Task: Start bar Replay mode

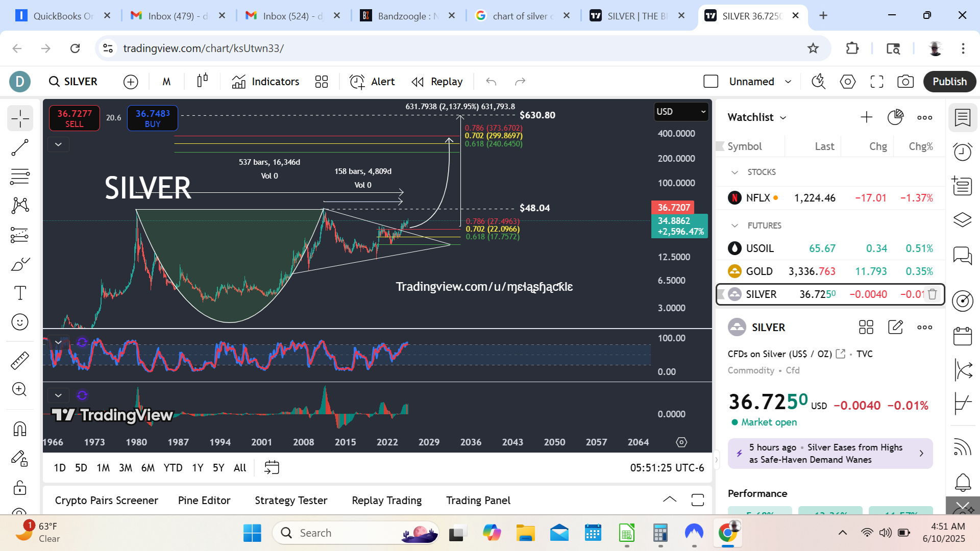Action: pos(437,82)
